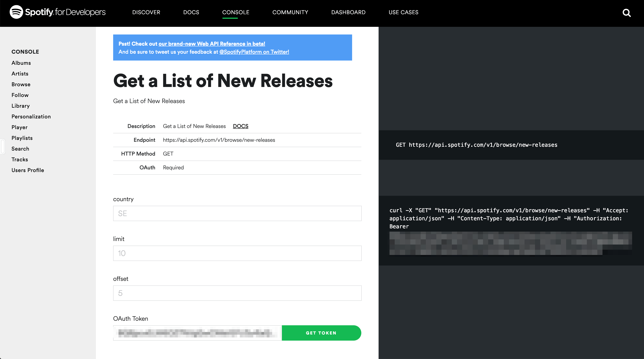
Task: Click the 'Required' OAuth value
Action: (x=173, y=167)
